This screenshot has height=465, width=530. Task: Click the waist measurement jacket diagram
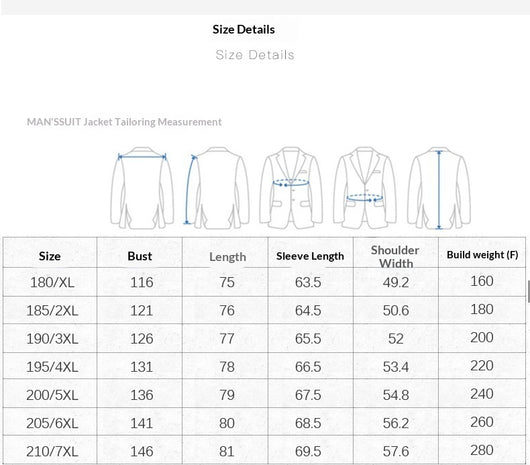point(365,188)
